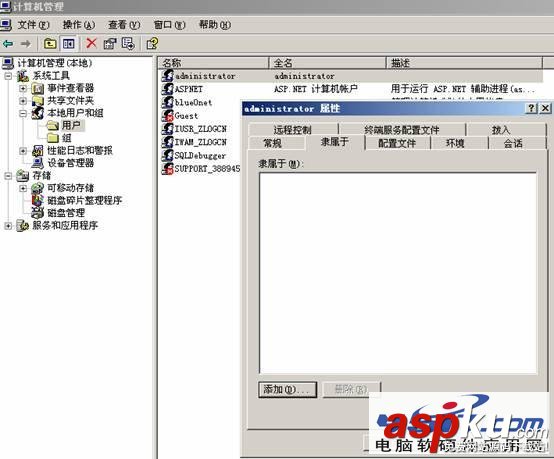The image size is (554, 459).
Task: Click the Back arrow toolbar icon
Action: (8, 44)
